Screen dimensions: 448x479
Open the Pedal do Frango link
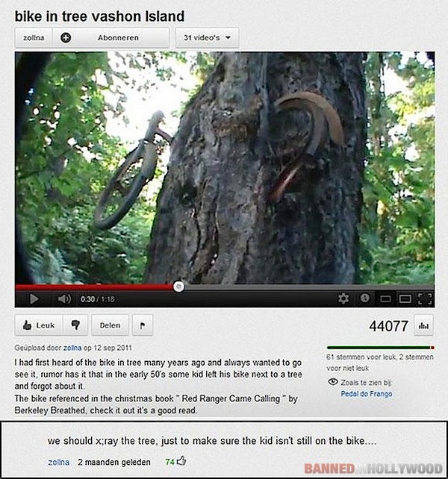367,394
